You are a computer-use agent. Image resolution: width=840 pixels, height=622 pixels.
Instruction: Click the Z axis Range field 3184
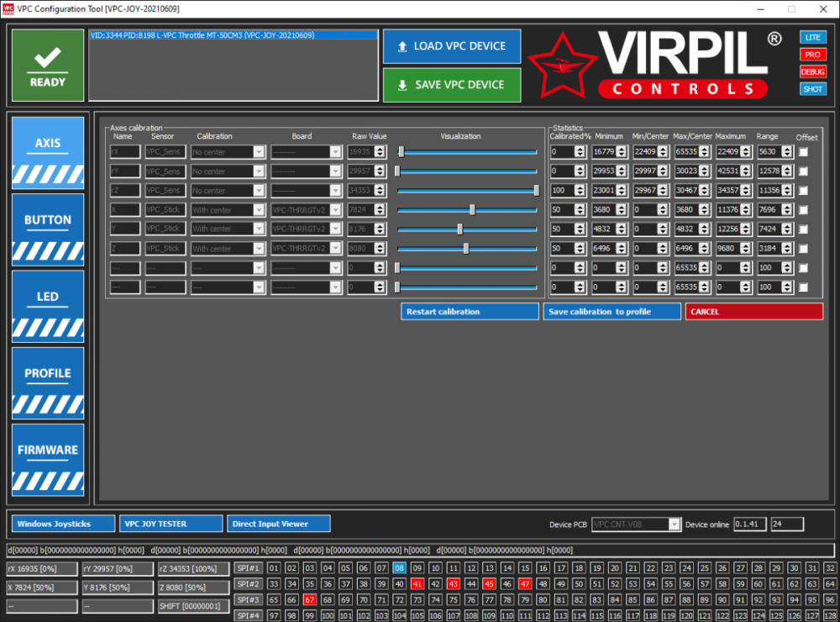(774, 248)
